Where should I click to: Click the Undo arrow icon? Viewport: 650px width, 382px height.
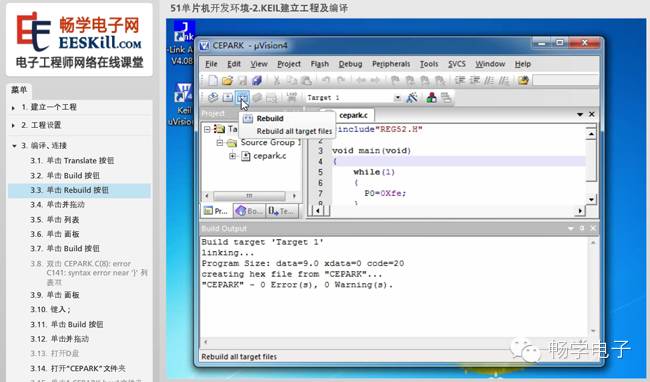coord(326,80)
